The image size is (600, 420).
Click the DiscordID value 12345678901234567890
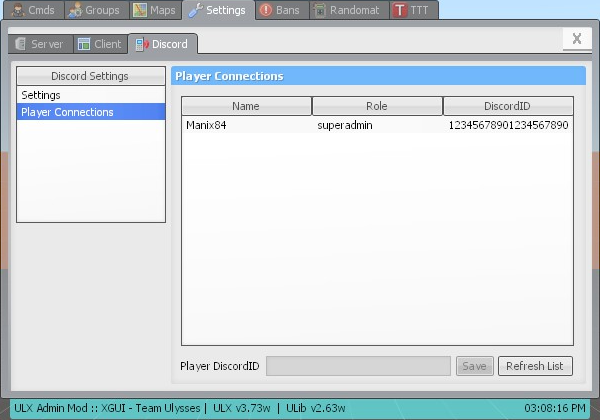click(x=509, y=125)
